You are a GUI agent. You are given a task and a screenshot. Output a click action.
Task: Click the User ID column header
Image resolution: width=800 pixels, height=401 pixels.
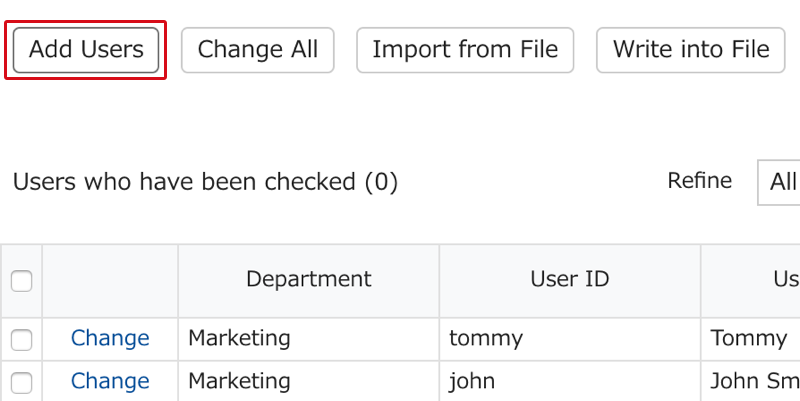(x=570, y=279)
